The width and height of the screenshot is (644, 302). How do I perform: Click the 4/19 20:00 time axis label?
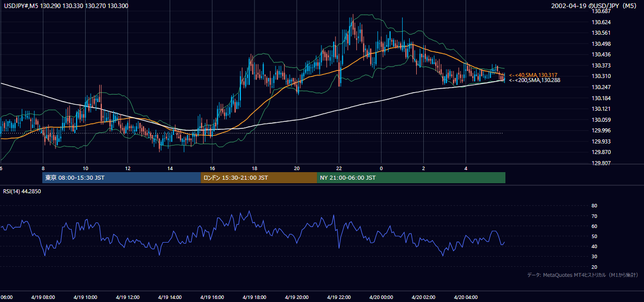pos(296,297)
